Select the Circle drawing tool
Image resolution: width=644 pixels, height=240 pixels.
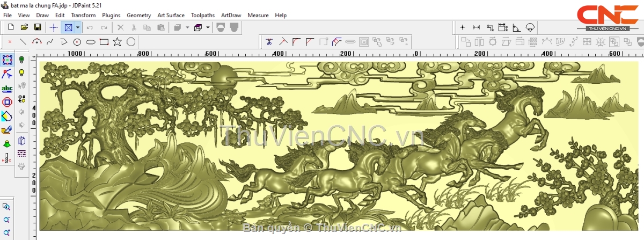(x=77, y=41)
